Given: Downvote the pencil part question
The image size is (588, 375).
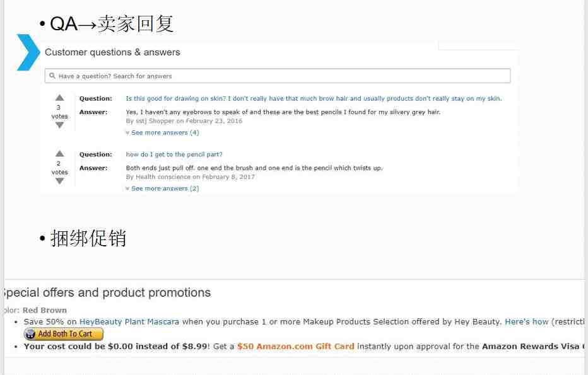Looking at the screenshot, I should 60,181.
